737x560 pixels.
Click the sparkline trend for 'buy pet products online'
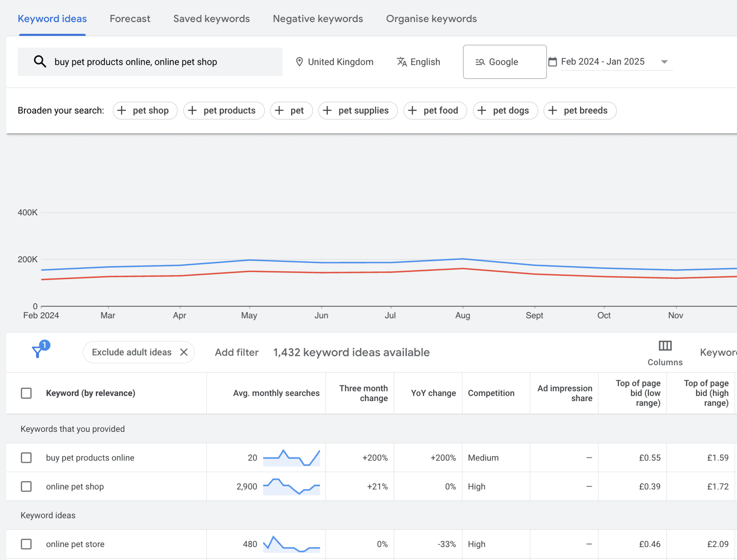(292, 458)
